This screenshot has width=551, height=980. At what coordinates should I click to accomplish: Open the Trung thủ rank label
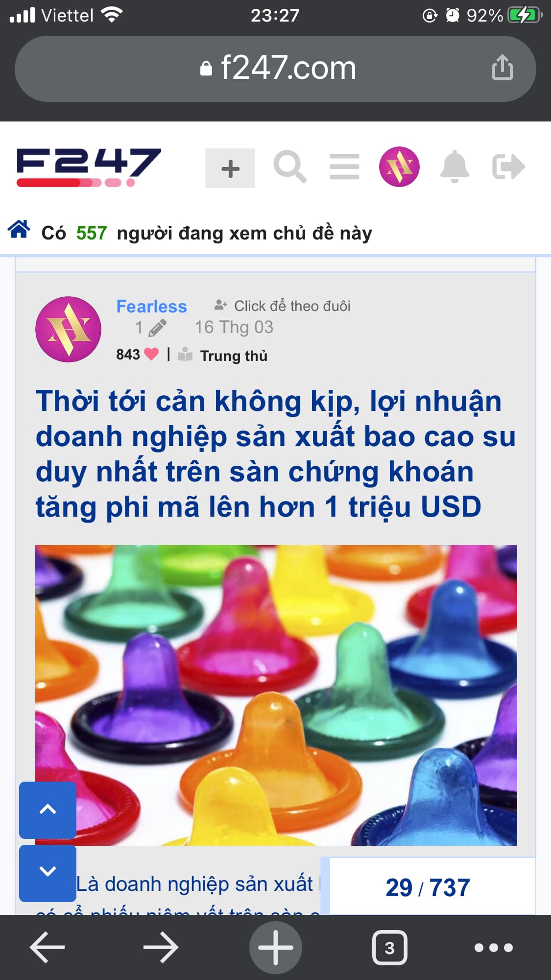234,356
